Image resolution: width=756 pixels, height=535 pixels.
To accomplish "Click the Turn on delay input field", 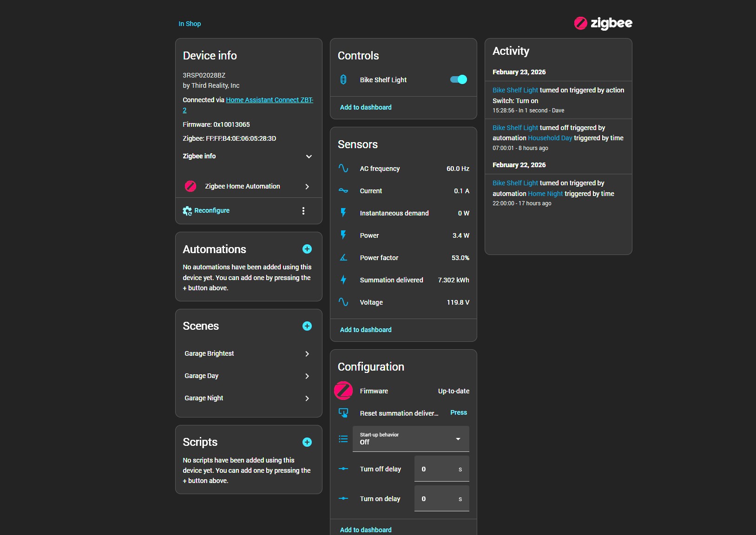I will pyautogui.click(x=441, y=498).
